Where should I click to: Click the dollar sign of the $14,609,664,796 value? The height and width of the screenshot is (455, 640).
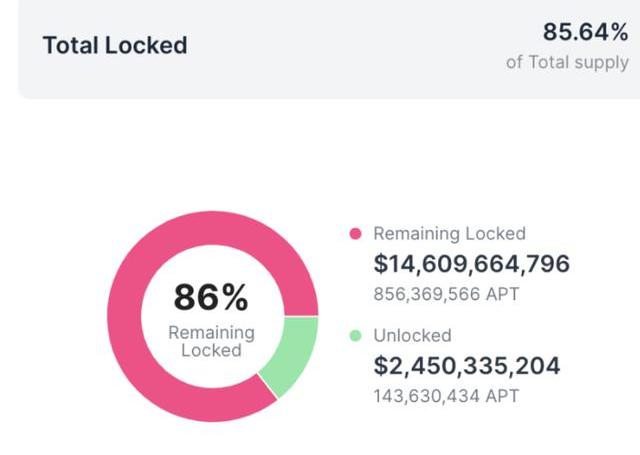click(380, 264)
